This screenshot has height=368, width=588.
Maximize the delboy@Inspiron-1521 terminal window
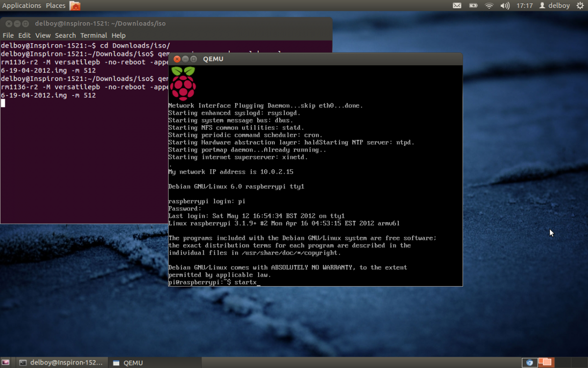pos(25,23)
